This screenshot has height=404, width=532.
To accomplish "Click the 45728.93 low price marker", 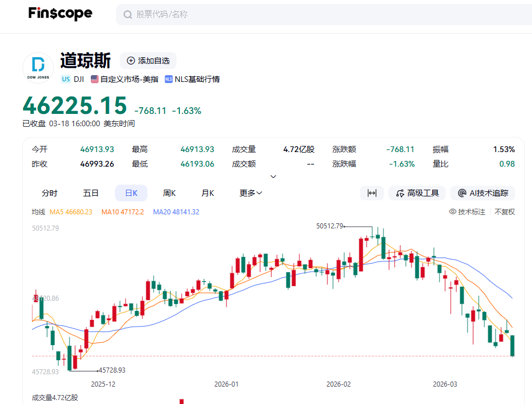I will pos(112,370).
